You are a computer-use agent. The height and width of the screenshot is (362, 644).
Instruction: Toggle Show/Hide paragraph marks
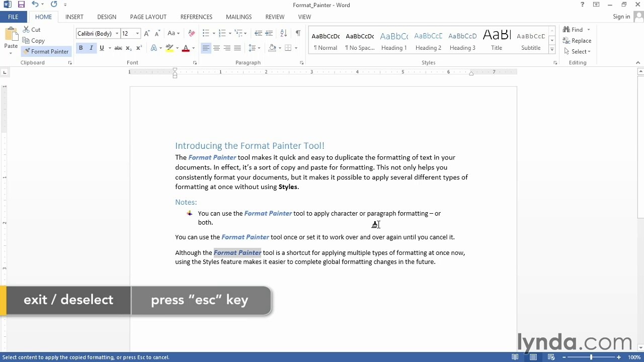298,34
